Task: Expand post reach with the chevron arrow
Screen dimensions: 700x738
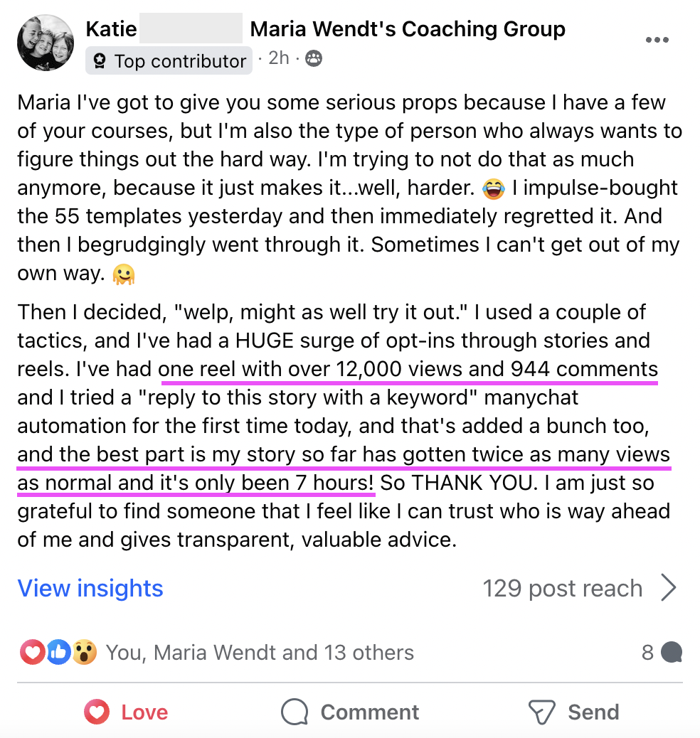Action: 668,589
